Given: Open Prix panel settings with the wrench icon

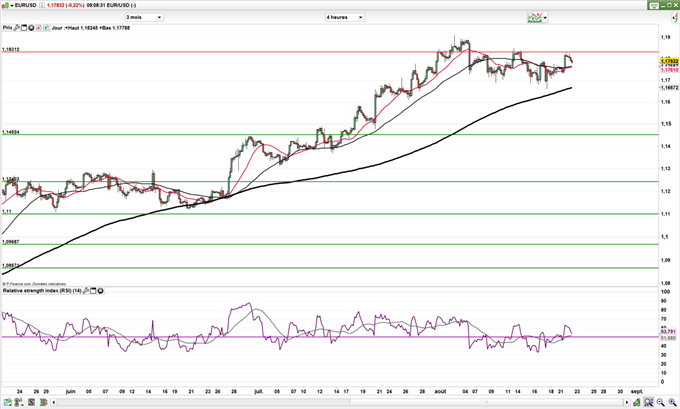Looking at the screenshot, I should [x=17, y=28].
